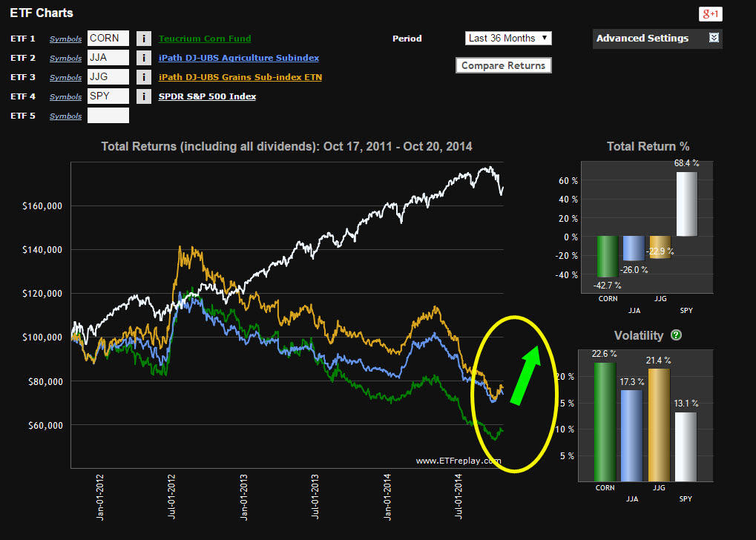
Task: Open the Period 'Last 36 Months' dropdown
Action: pos(508,38)
